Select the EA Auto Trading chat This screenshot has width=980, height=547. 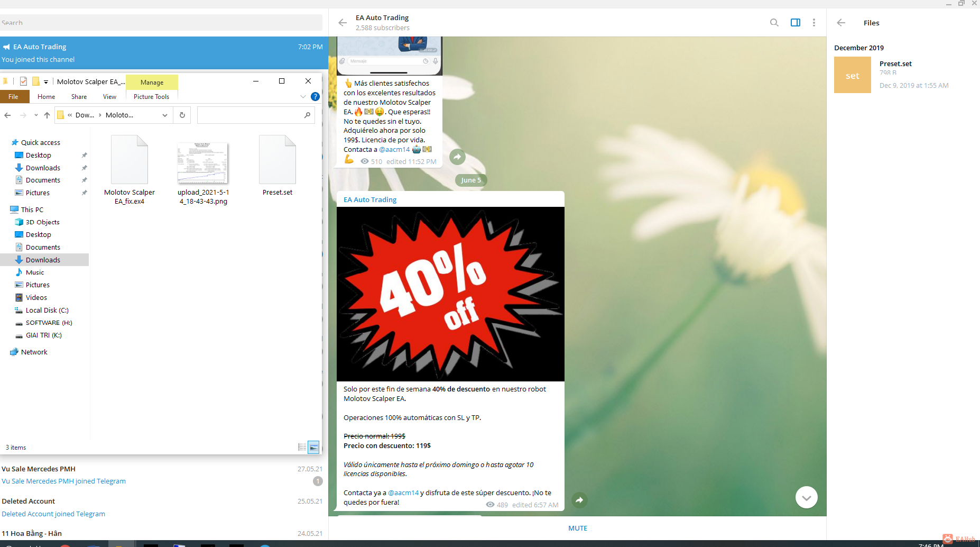click(x=163, y=53)
